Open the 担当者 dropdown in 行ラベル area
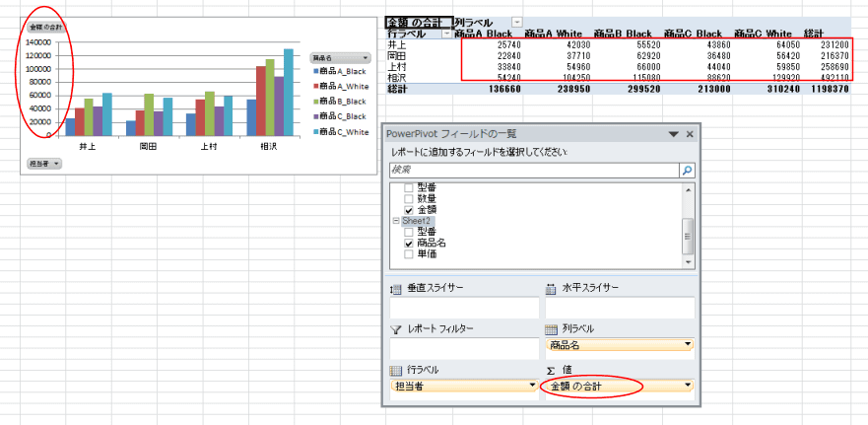This screenshot has width=868, height=425. pos(533,385)
